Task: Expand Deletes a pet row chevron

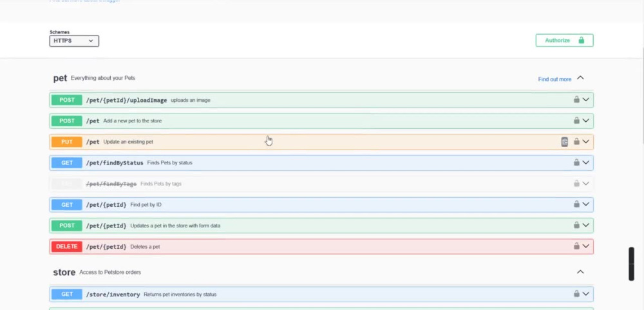Action: click(x=586, y=246)
